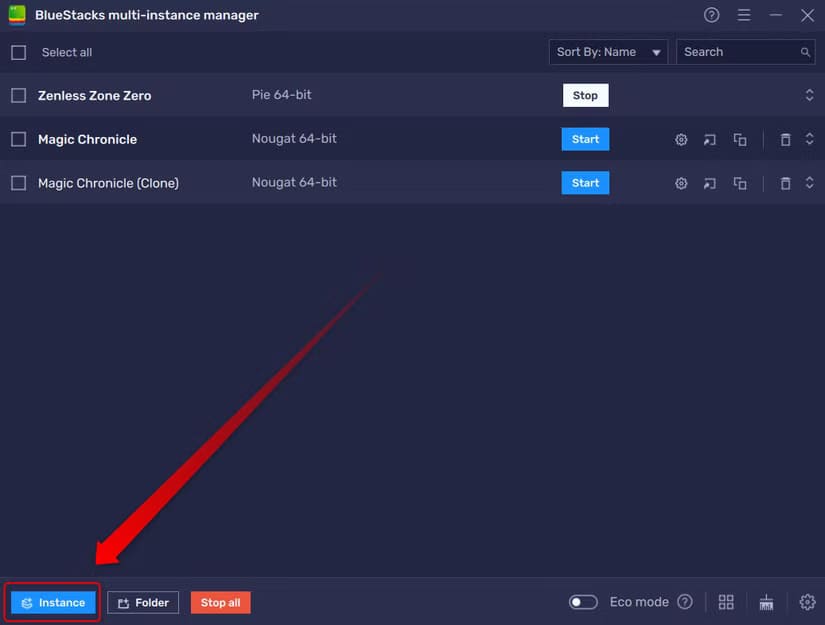Viewport: 825px width, 625px height.
Task: Expand Zenless Zone Zero row chevron
Action: (809, 96)
